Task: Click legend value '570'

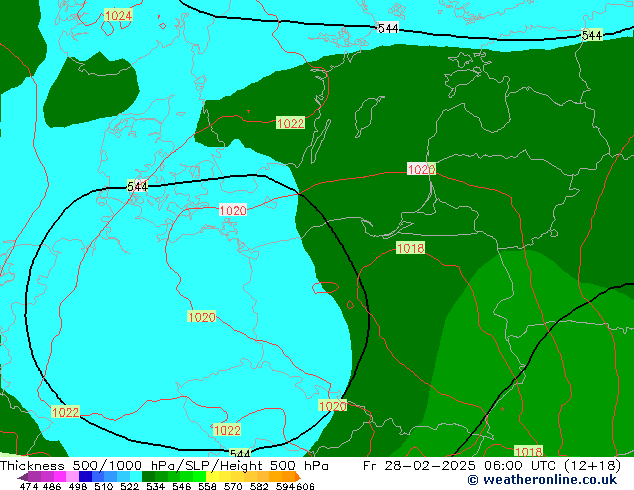Action: click(233, 486)
